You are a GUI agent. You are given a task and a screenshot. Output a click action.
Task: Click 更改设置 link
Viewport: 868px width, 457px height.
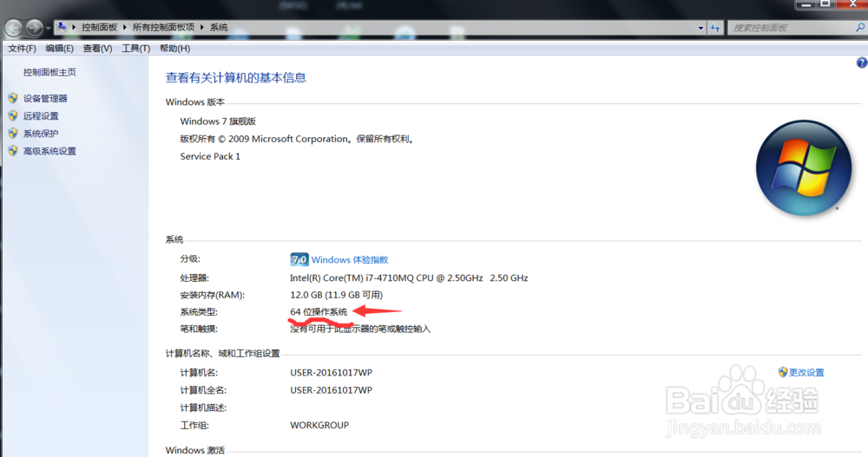806,373
